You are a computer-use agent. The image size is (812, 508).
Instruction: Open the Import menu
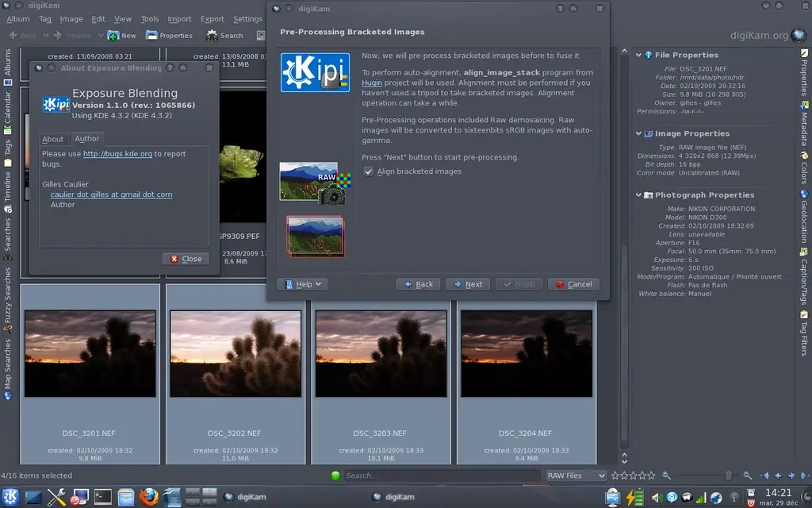(x=179, y=18)
